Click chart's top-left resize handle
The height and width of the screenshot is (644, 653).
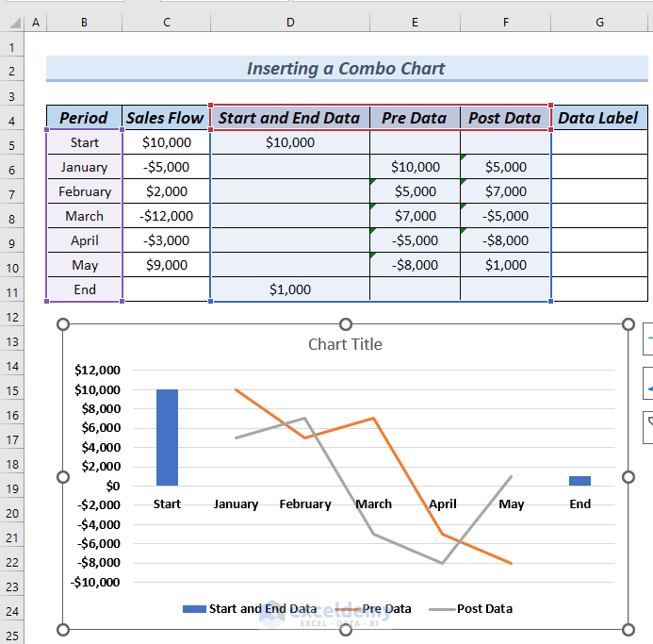(63, 324)
